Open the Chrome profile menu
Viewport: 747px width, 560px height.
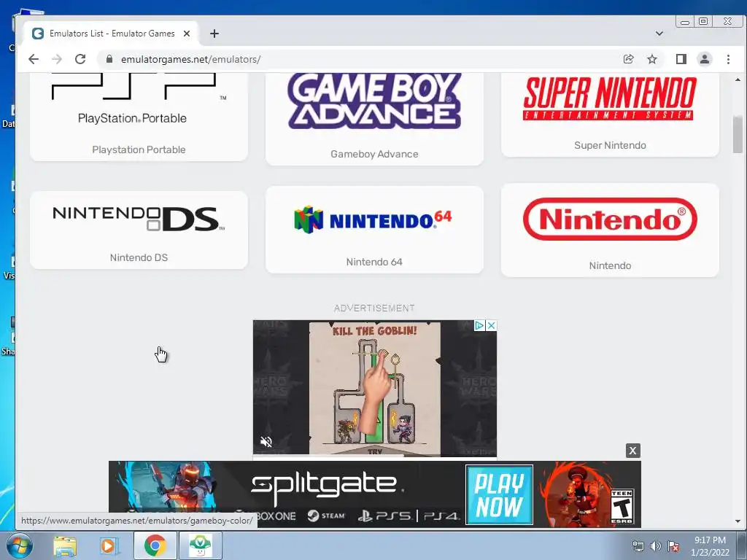[x=705, y=59]
